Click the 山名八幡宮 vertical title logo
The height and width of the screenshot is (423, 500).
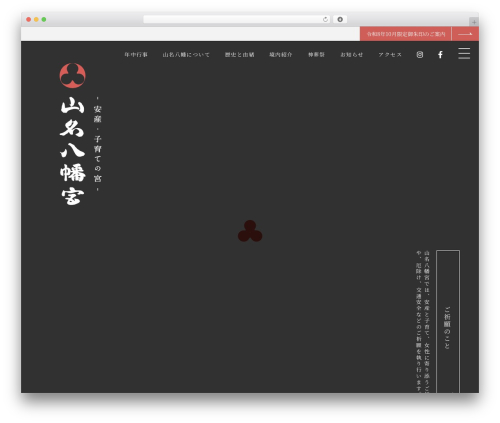click(73, 151)
